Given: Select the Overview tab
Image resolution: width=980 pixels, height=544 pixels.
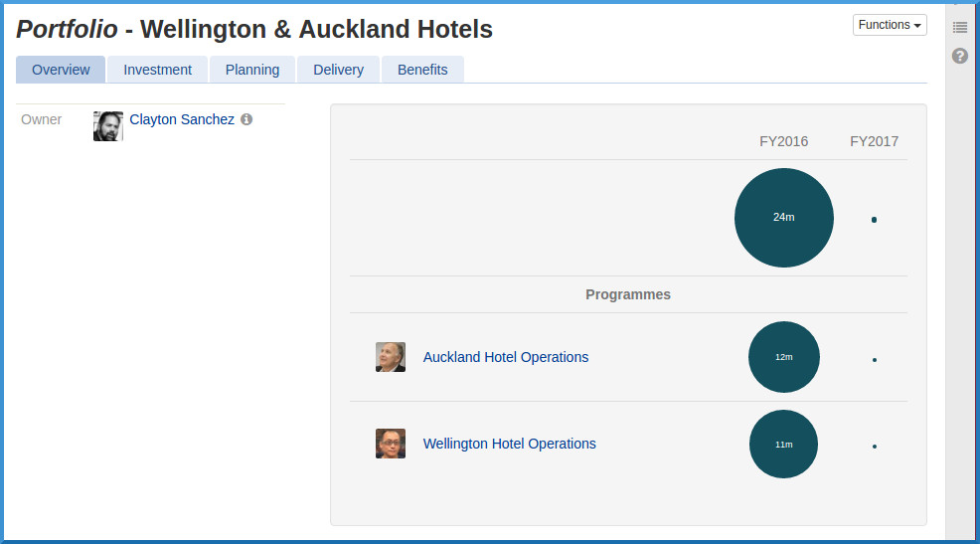Looking at the screenshot, I should [61, 70].
